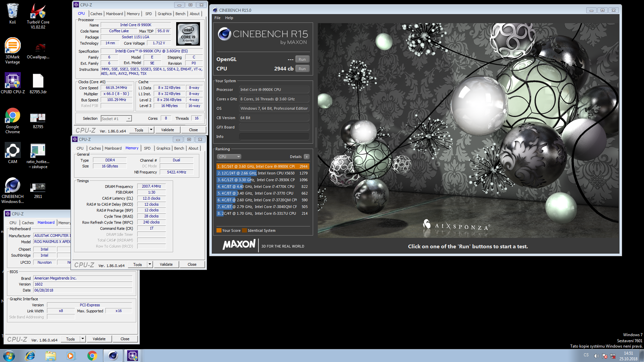The width and height of the screenshot is (644, 362).
Task: Open Help menu in Cinebench
Action: (x=229, y=18)
